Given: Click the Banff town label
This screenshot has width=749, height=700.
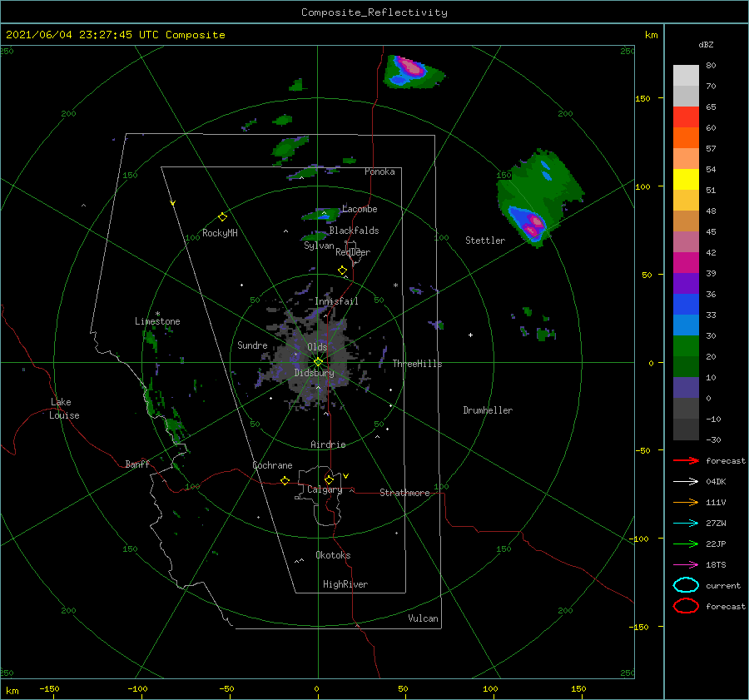Looking at the screenshot, I should [137, 464].
